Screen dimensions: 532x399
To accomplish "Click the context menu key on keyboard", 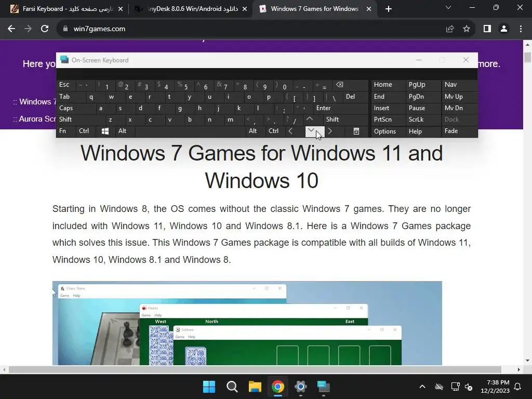I will (356, 131).
